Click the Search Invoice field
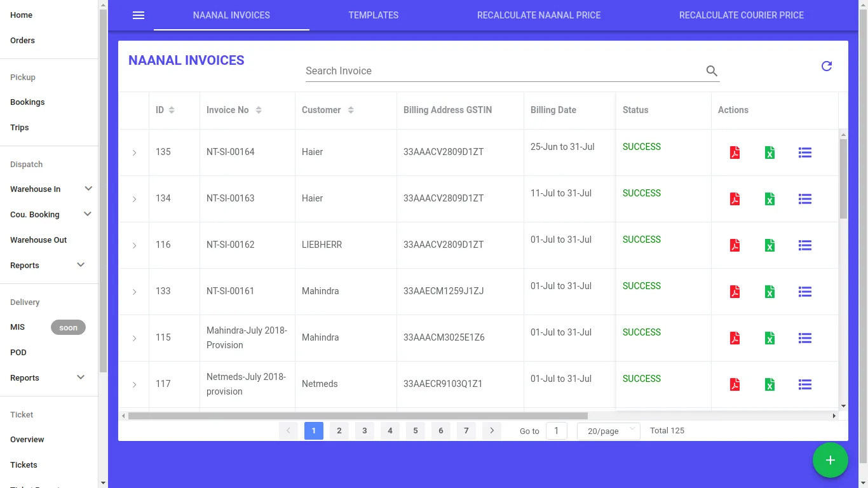 [502, 71]
